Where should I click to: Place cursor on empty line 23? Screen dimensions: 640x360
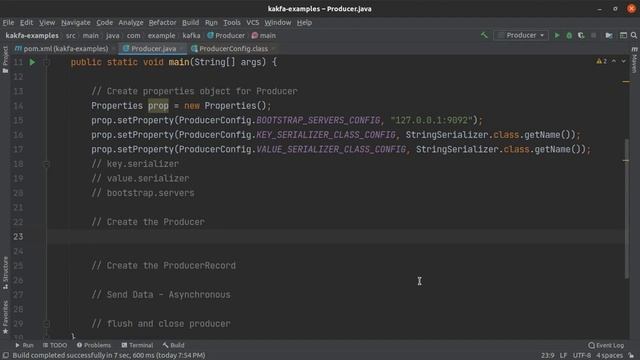coord(335,236)
